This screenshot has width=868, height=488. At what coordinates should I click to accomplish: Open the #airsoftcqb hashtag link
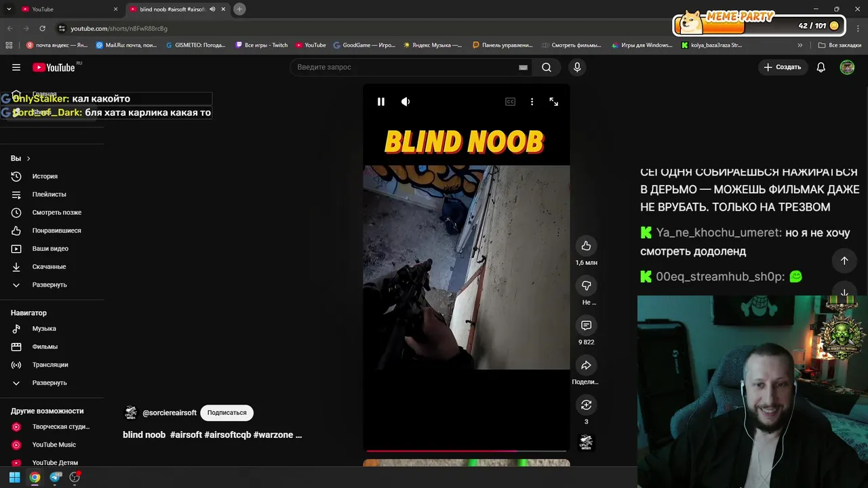[x=227, y=435]
